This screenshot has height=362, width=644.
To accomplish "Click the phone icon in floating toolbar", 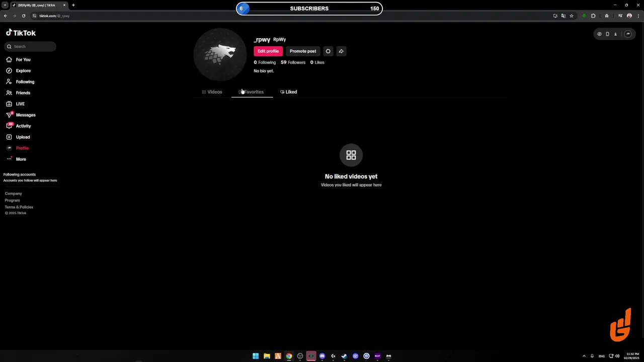I will pos(607,34).
